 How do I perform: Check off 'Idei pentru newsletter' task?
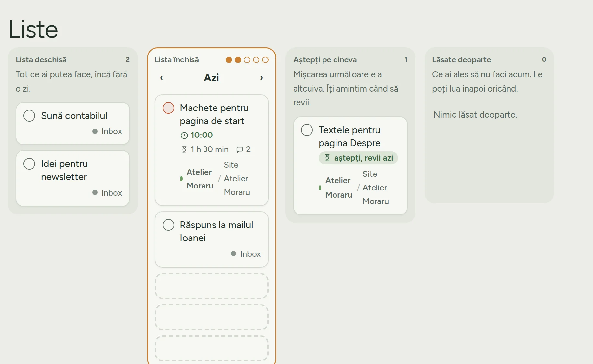tap(29, 164)
